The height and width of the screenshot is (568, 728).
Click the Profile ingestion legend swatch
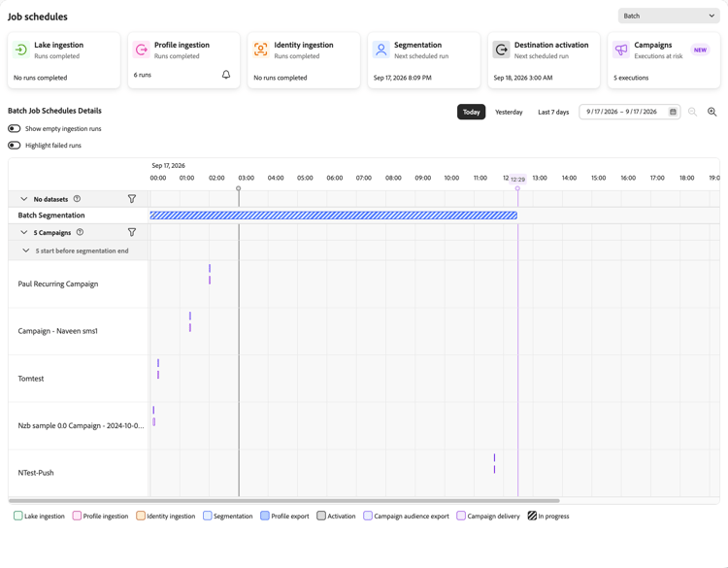[77, 516]
